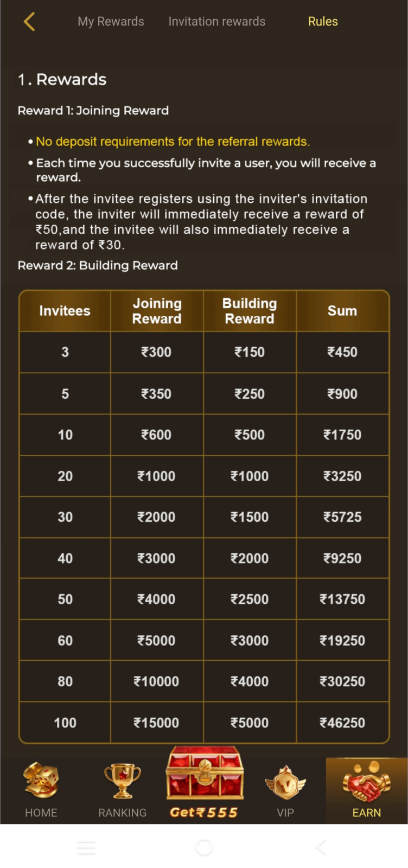Click the Building Reward column header
Image resolution: width=408 pixels, height=868 pixels.
(x=250, y=311)
